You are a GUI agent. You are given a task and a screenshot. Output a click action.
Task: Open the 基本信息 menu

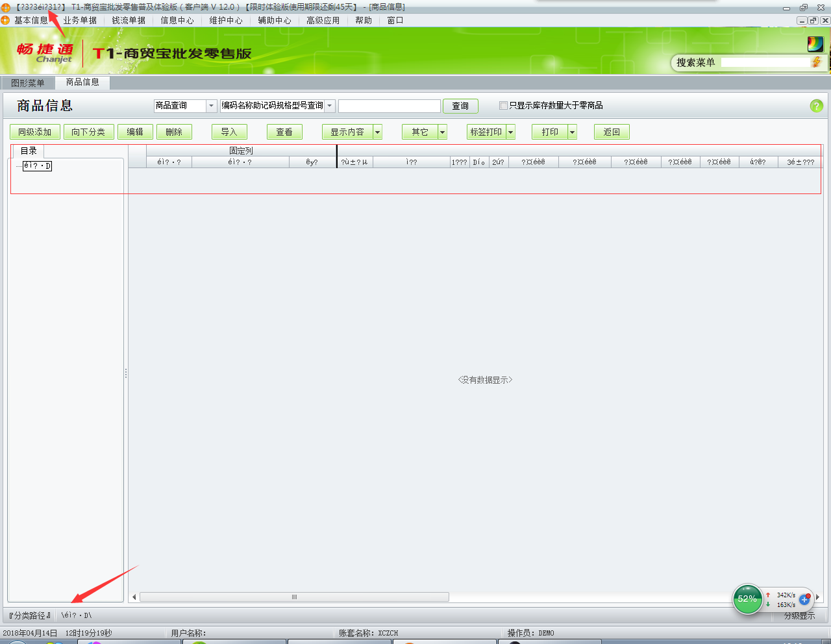point(31,20)
